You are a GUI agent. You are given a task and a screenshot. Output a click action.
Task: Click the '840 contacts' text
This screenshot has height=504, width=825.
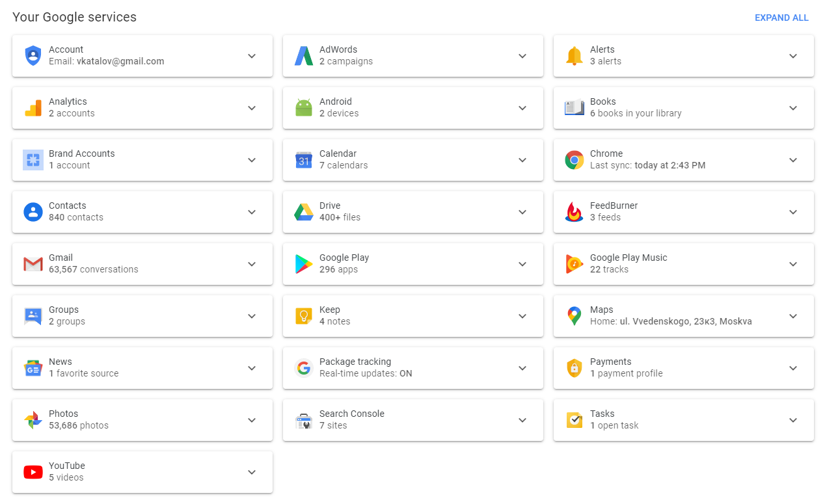coord(76,217)
